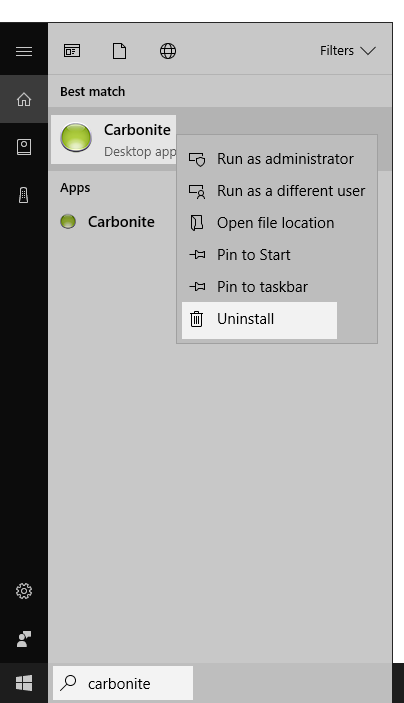404x703 pixels.
Task: Click the trash can icon beside Uninstall
Action: 196,319
